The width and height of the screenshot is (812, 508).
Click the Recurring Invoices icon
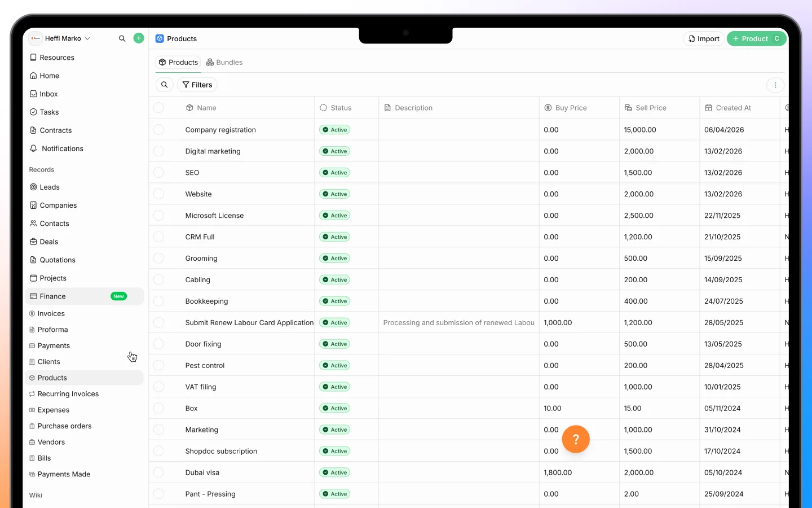coord(32,394)
